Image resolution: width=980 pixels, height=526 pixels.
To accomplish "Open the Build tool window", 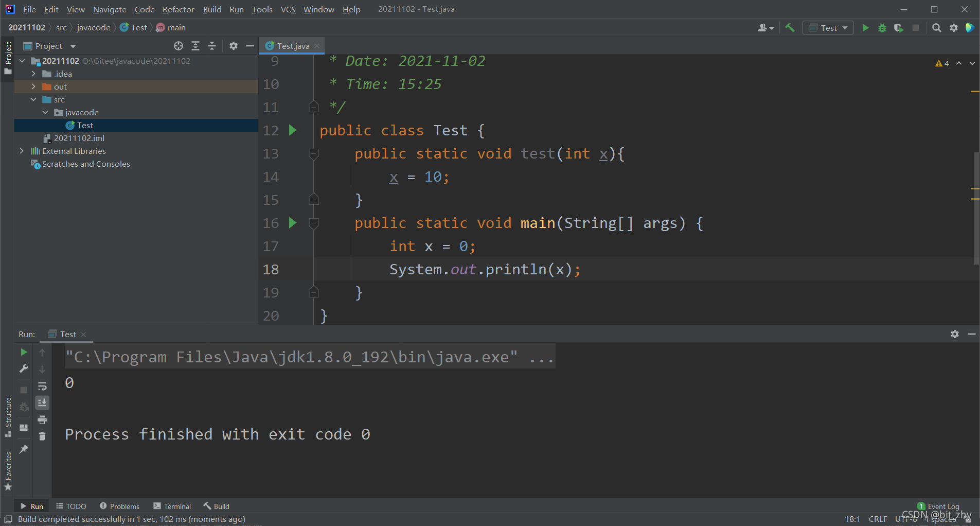I will (x=217, y=506).
